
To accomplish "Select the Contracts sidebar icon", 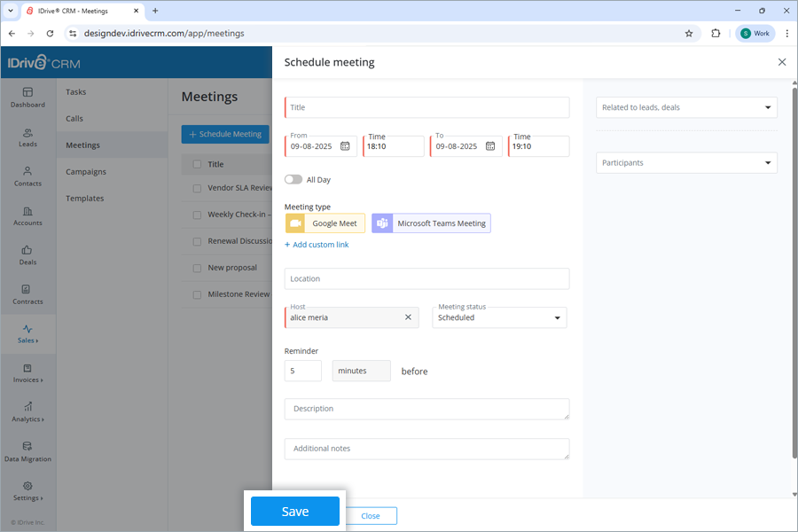I will pos(27,295).
